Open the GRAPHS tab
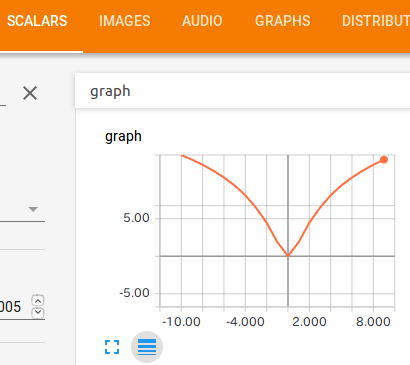The width and height of the screenshot is (410, 365). [283, 21]
